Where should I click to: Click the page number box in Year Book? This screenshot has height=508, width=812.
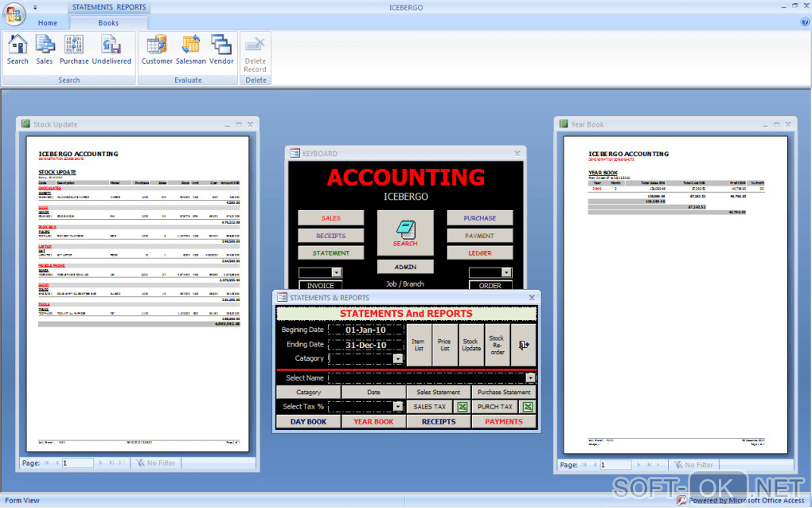point(615,465)
